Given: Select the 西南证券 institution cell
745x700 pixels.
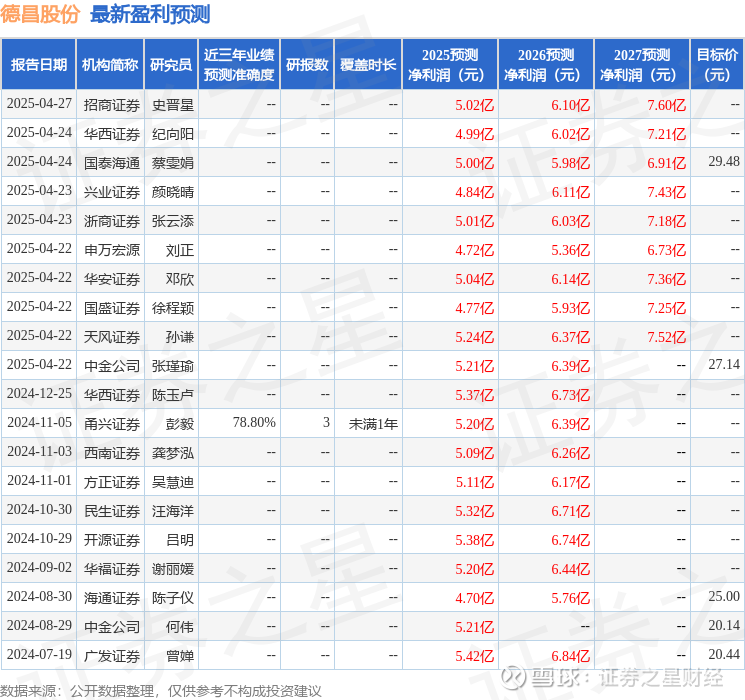Looking at the screenshot, I should point(112,453).
